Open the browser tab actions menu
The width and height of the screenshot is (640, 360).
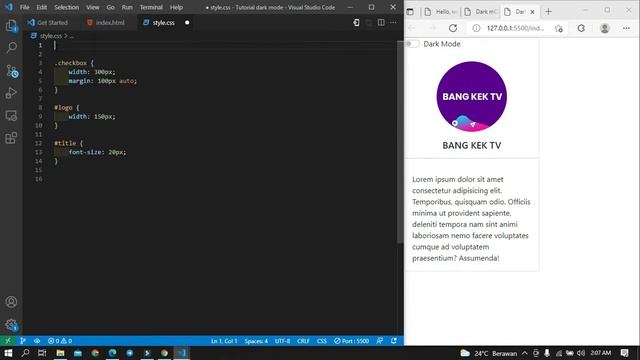[410, 12]
